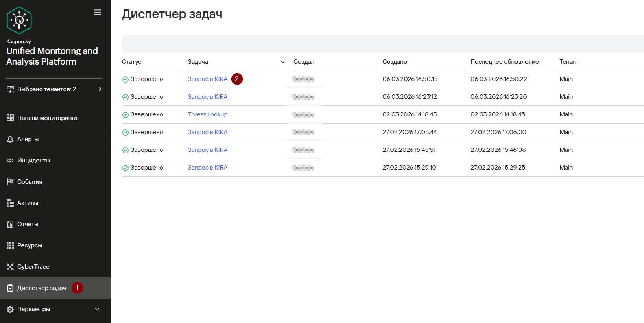The height and width of the screenshot is (323, 644).
Task: Click the alerts bell icon
Action: (10, 139)
